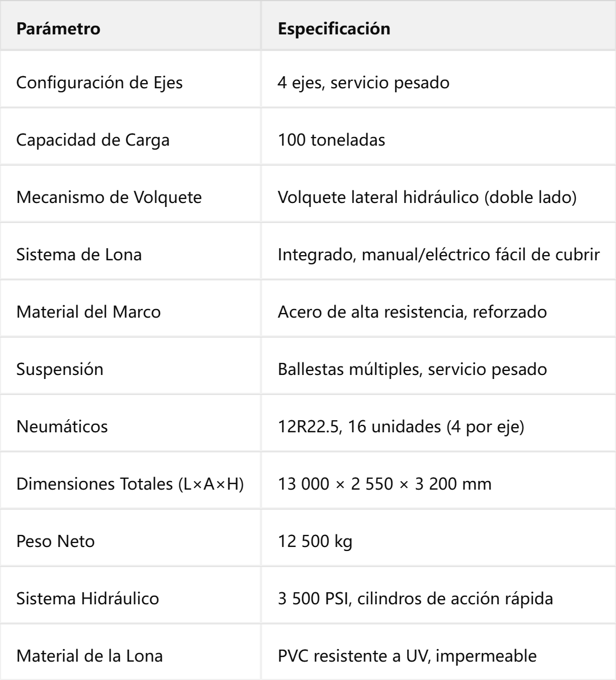Click the Parámetro column header
This screenshot has width=616, height=680.
pos(131,26)
